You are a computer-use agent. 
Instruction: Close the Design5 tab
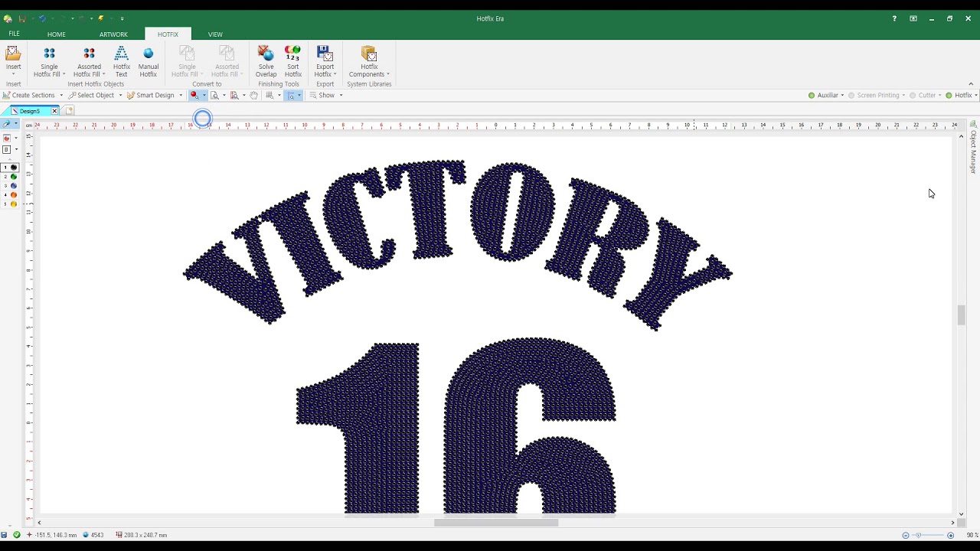[x=54, y=111]
